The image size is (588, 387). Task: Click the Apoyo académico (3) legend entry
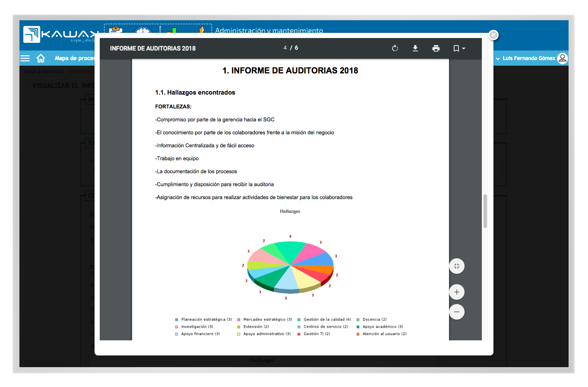[380, 327]
